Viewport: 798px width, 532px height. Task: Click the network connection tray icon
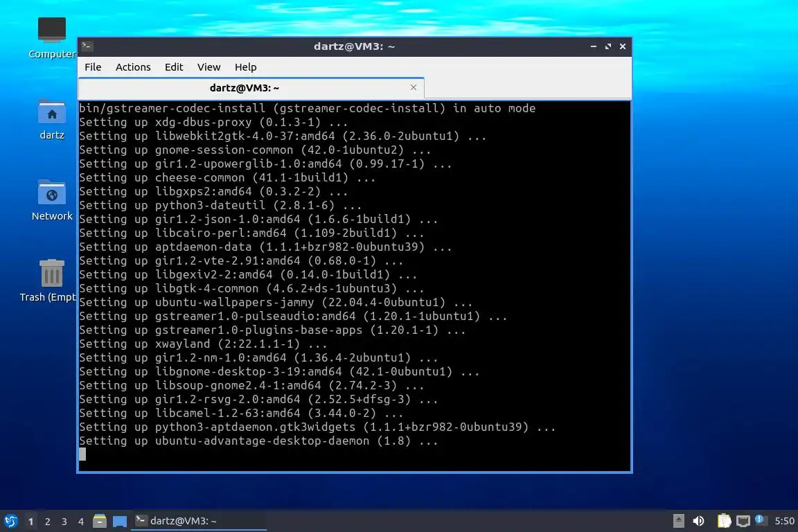(743, 521)
